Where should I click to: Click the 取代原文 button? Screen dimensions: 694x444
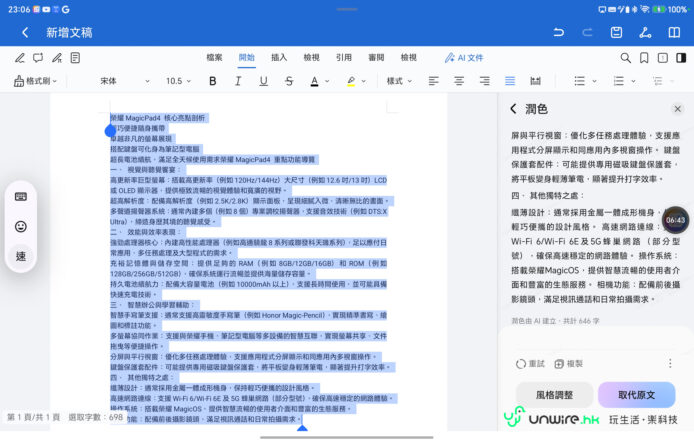pos(636,395)
